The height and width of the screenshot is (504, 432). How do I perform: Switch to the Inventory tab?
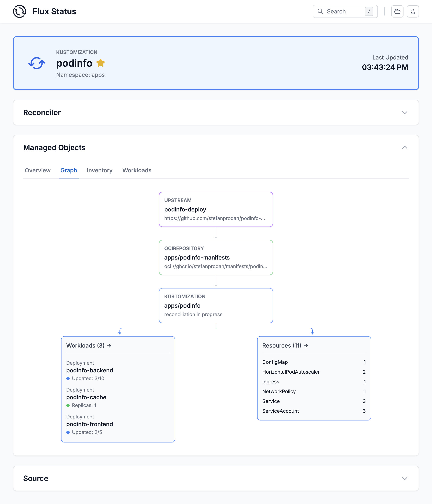click(x=99, y=171)
